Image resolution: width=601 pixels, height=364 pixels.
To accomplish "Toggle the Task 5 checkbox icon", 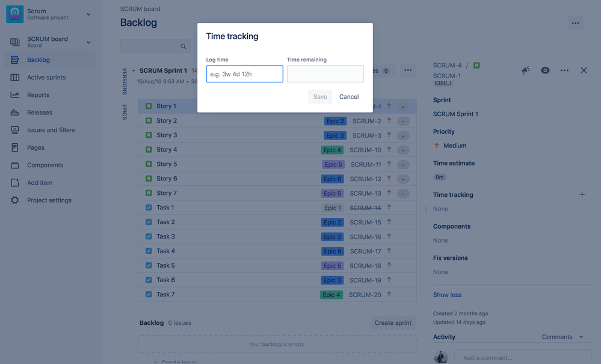I will point(149,265).
